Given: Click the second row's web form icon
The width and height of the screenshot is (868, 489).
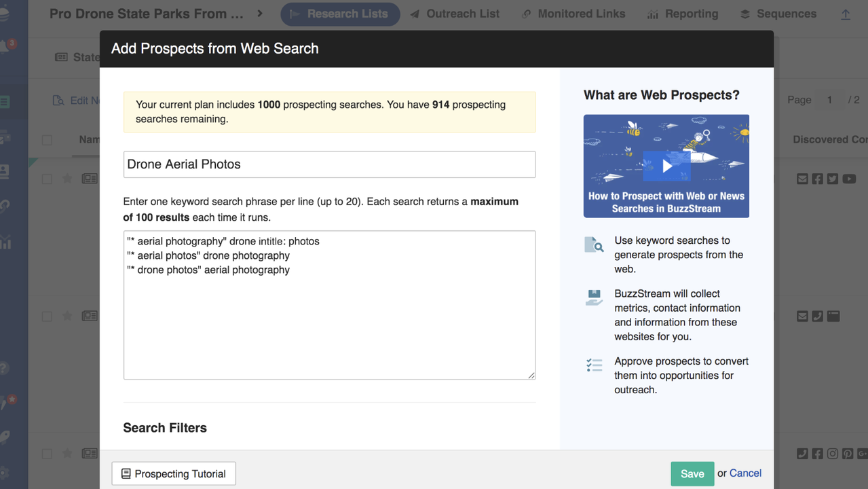Looking at the screenshot, I should coord(833,316).
